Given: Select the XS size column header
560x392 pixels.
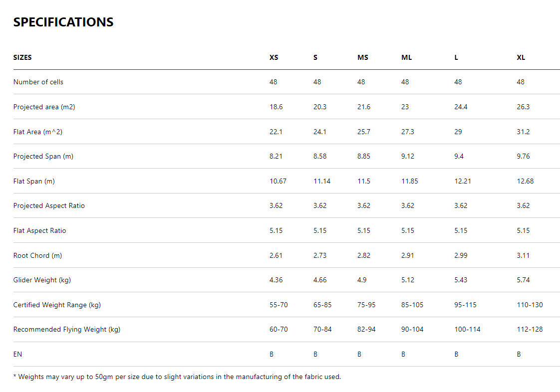Looking at the screenshot, I should click(x=274, y=57).
